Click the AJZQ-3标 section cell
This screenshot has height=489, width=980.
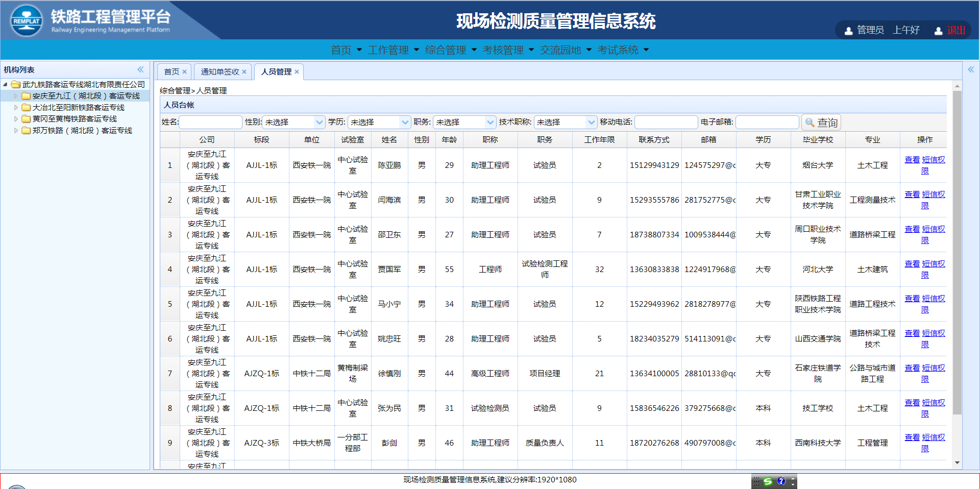261,443
